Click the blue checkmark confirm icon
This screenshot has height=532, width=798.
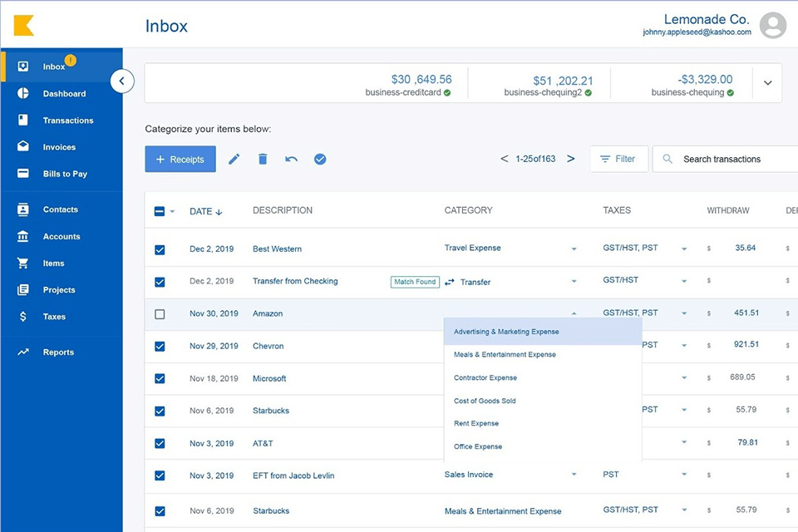coord(320,160)
